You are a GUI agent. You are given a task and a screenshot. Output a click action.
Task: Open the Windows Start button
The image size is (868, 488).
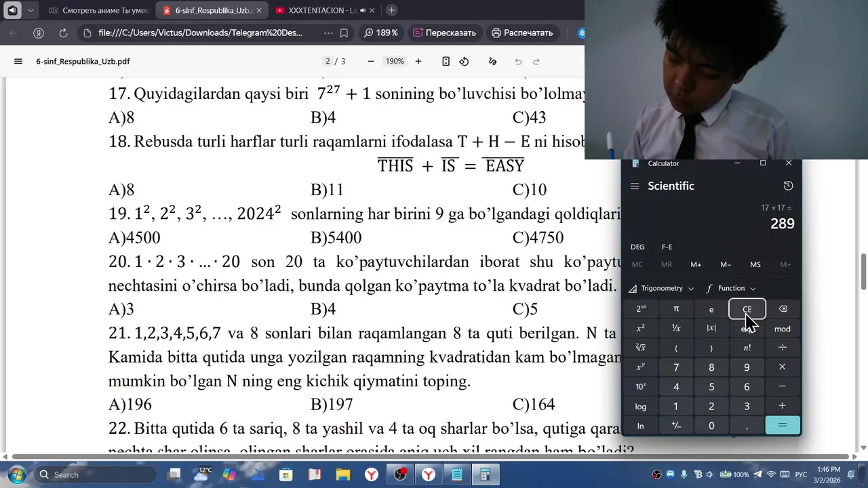pyautogui.click(x=16, y=474)
